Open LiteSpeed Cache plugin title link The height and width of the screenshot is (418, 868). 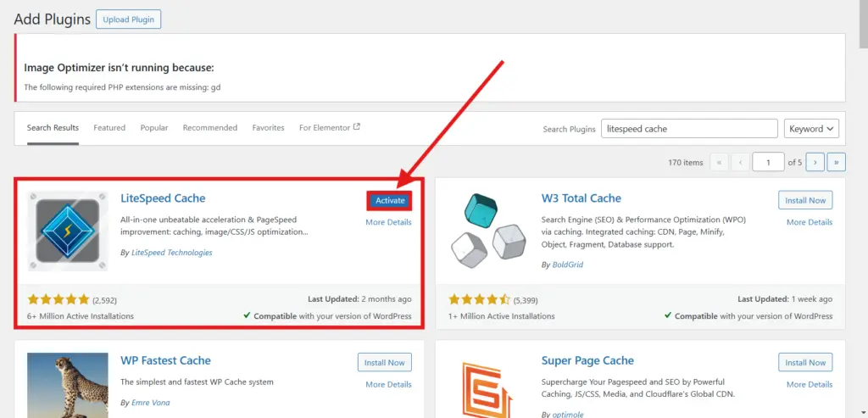pyautogui.click(x=163, y=198)
